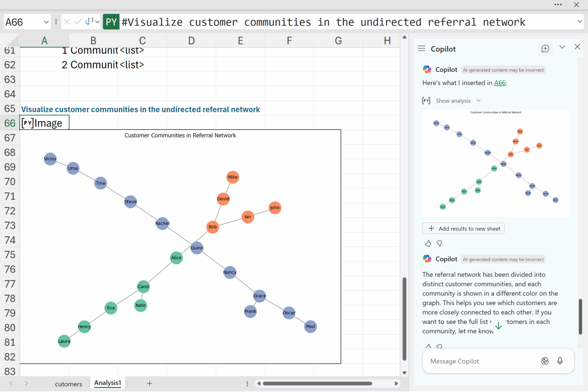The width and height of the screenshot is (588, 392).
Task: Start a new Copilot chat
Action: click(x=545, y=49)
